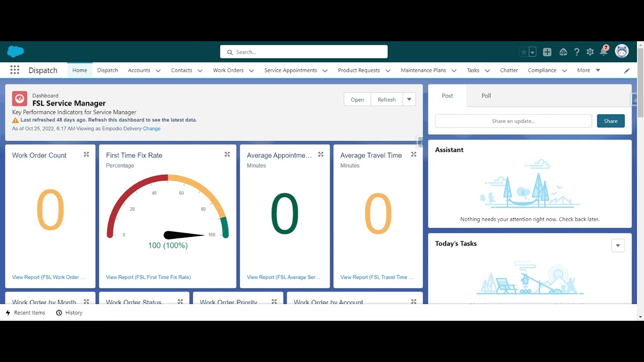This screenshot has width=644, height=362.
Task: Open the Trailhead guidance icon in the header
Action: [563, 52]
